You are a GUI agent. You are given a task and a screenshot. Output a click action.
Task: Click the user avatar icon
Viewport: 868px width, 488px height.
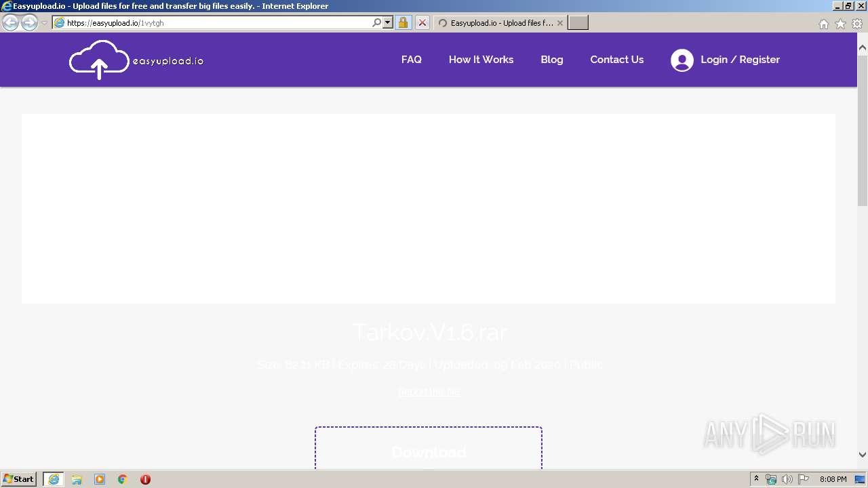tap(682, 60)
